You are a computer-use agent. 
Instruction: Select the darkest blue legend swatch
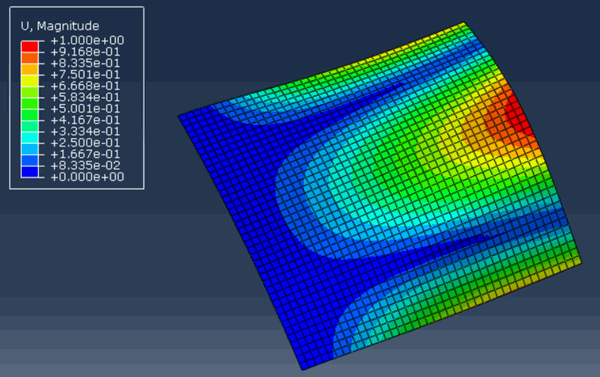pyautogui.click(x=29, y=171)
